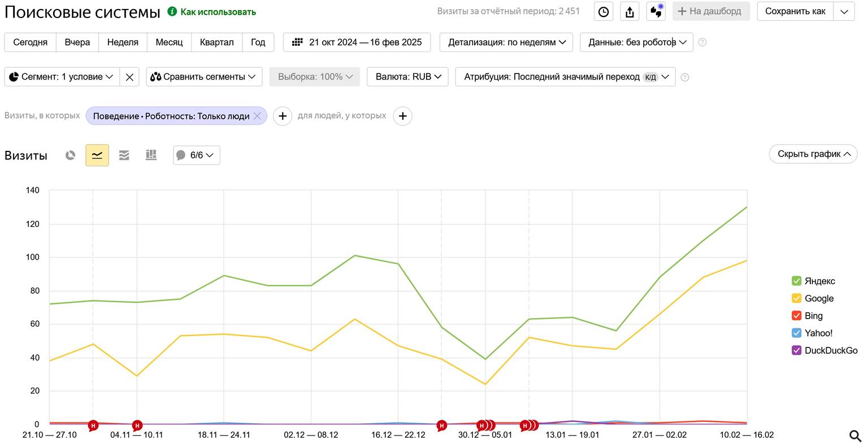868x448 pixels.
Task: Click the 'Поисковые системы' report title
Action: [x=83, y=12]
